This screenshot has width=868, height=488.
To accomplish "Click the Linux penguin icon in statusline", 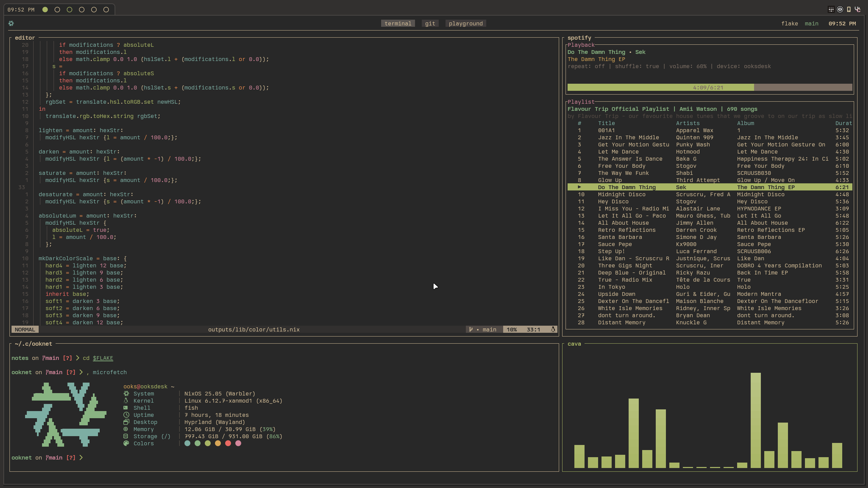I will [x=553, y=329].
